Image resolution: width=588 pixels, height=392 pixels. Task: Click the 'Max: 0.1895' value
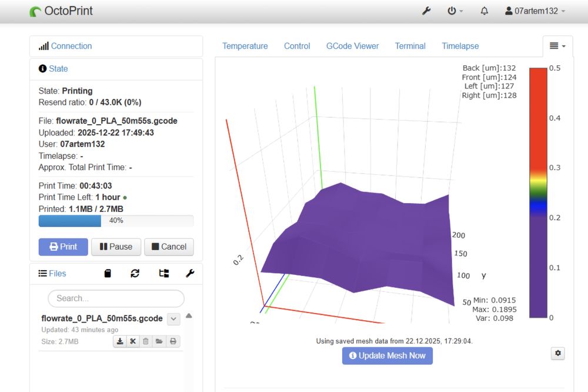pos(495,310)
